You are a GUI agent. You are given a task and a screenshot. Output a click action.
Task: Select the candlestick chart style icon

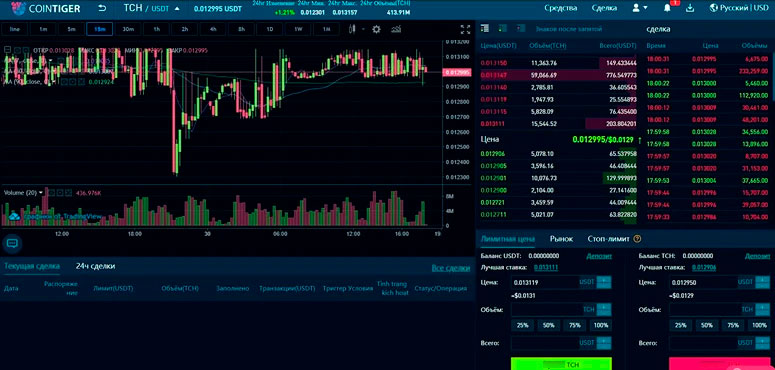(x=352, y=29)
